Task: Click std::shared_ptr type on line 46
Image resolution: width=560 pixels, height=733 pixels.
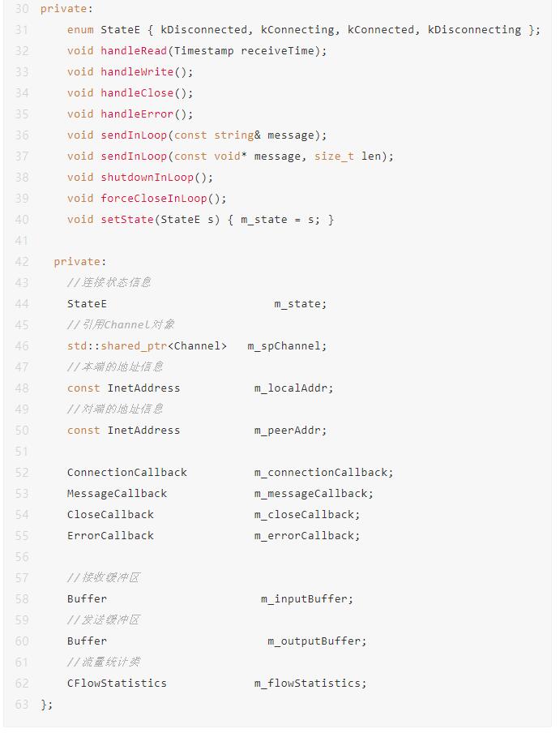Action: point(117,346)
